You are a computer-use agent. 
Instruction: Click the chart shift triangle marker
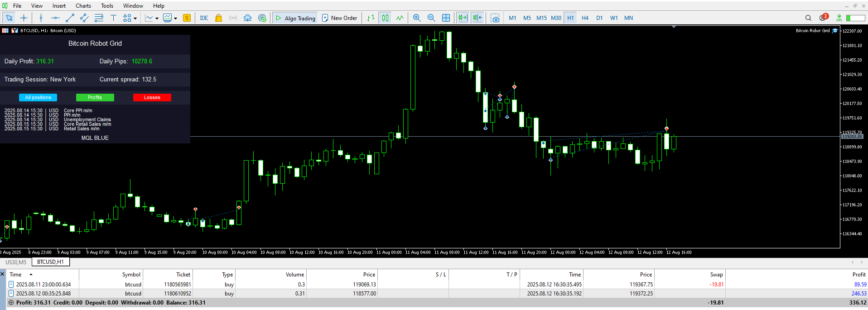coord(674,27)
